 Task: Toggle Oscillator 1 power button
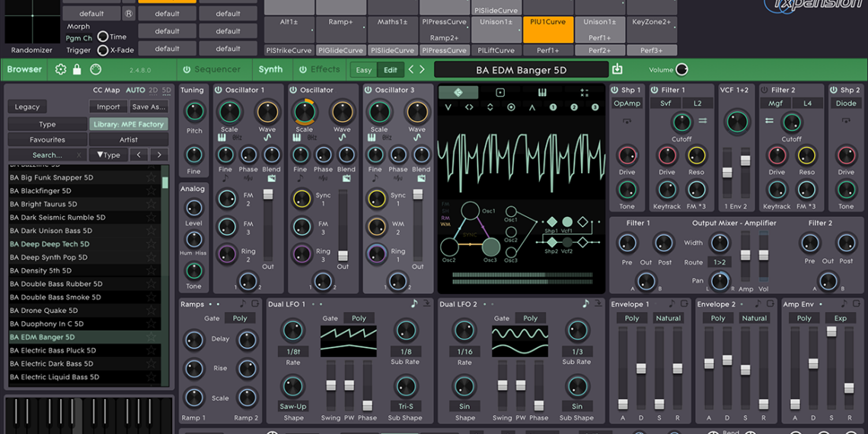(219, 90)
